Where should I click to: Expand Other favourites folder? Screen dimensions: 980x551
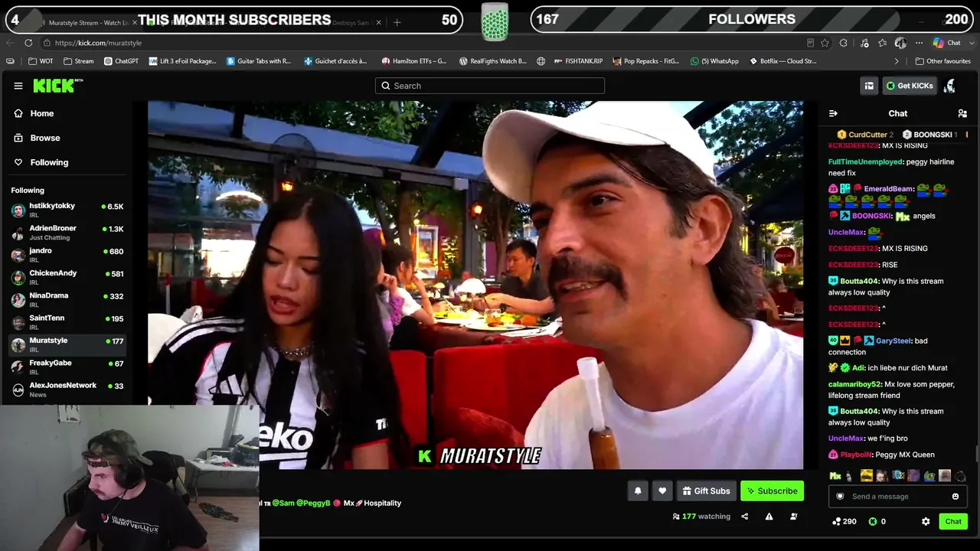click(x=942, y=61)
